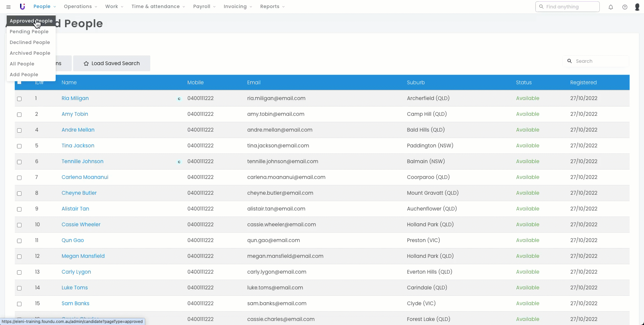Click the help question mark icon
The width and height of the screenshot is (644, 325).
coord(625,7)
